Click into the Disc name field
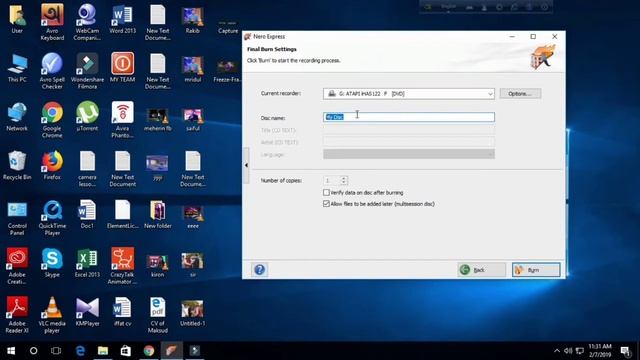Image resolution: width=640 pixels, height=360 pixels. pos(409,117)
